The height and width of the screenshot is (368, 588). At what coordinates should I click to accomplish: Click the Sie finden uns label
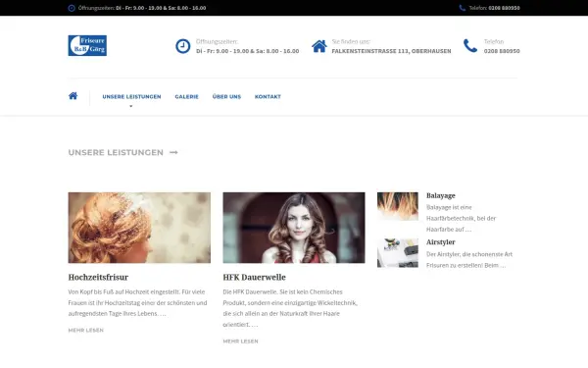(351, 41)
